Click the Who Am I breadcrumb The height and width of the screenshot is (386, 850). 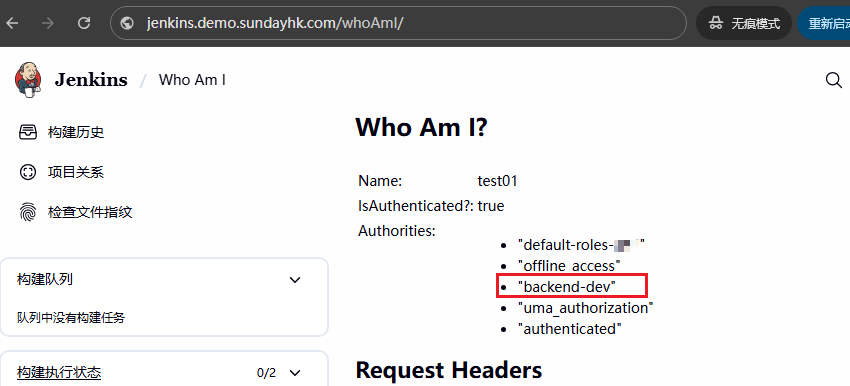(192, 80)
